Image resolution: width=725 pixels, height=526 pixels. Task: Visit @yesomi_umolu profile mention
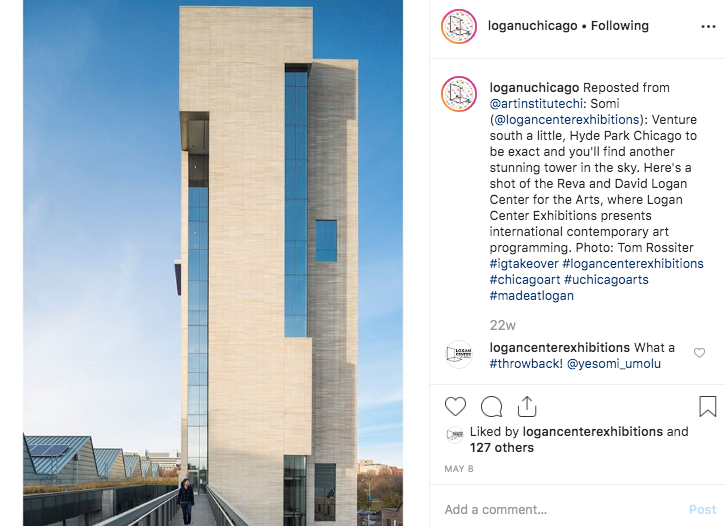(614, 364)
